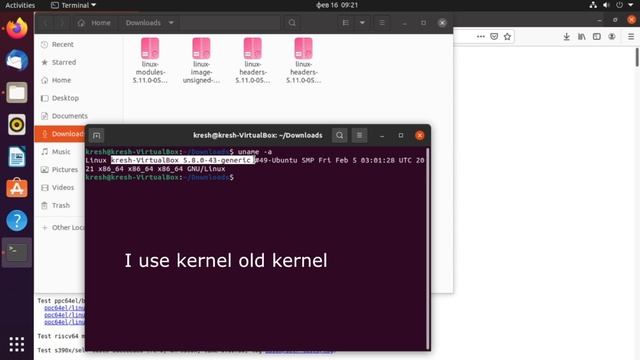Show applications grid in the dock
This screenshot has width=640, height=360.
point(17,344)
